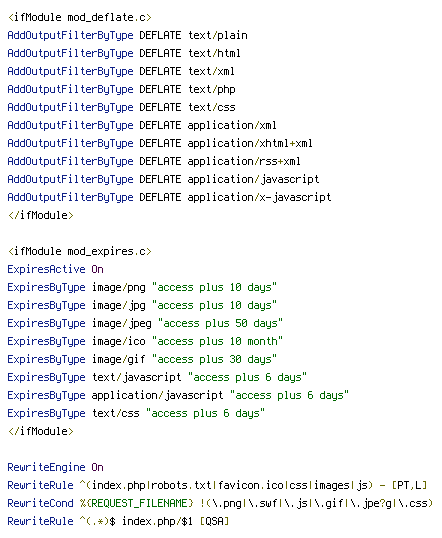Click the ifModule mod_expires.c opening tag
Image resolution: width=442 pixels, height=538 pixels.
coord(80,251)
